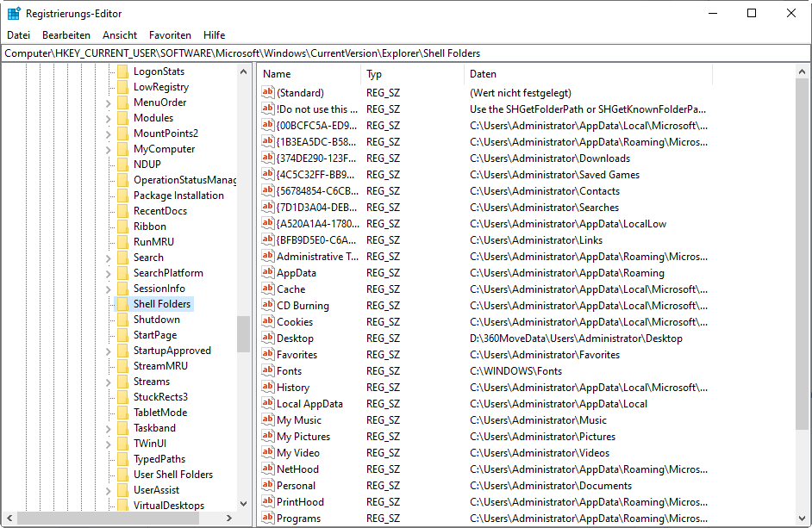The image size is (812, 528).
Task: Select the string icon of Cache value
Action: [x=268, y=289]
